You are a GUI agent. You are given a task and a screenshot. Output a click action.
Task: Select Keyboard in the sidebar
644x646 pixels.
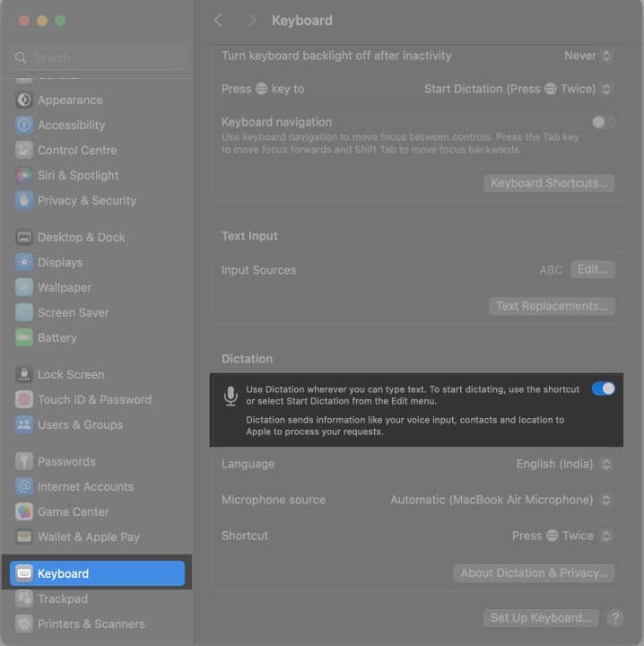pos(98,573)
